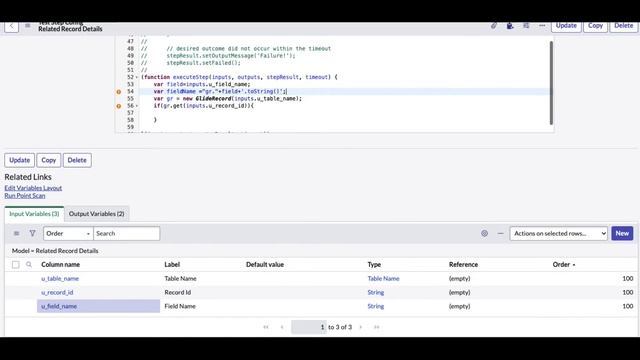Switch to the Input Variables (3) tab
640x360 pixels.
[34, 214]
